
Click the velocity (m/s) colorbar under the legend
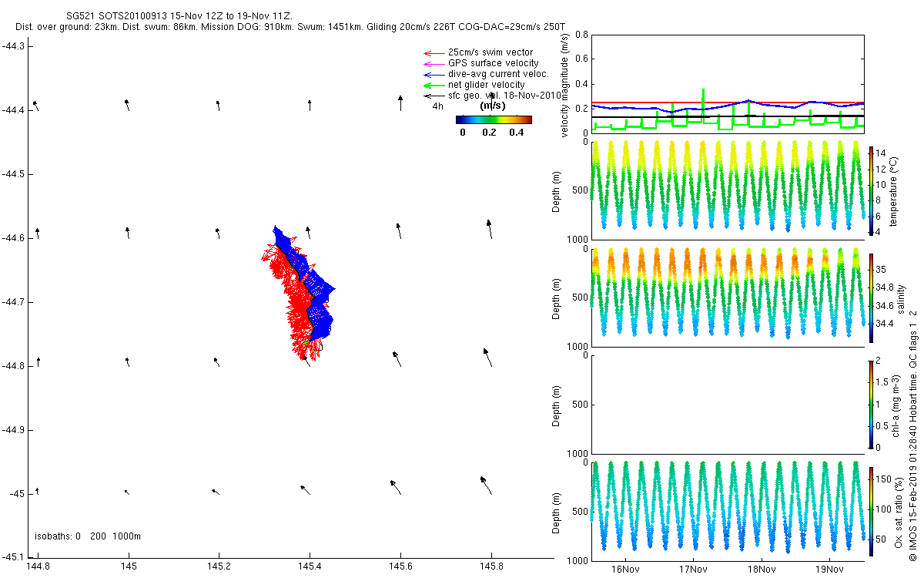[x=494, y=119]
